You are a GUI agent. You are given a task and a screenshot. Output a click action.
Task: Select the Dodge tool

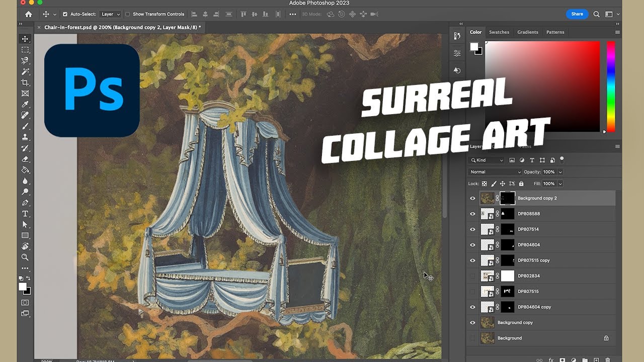pos(25,192)
